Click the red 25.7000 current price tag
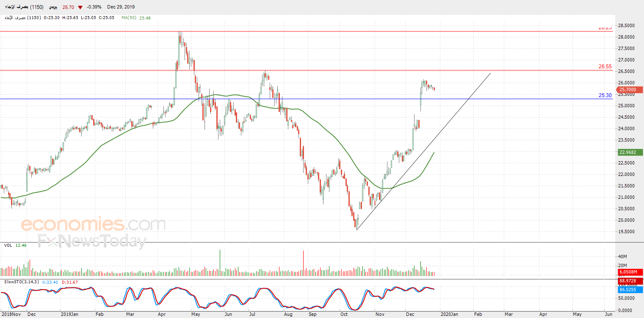Image resolution: width=644 pixels, height=318 pixels. click(630, 89)
